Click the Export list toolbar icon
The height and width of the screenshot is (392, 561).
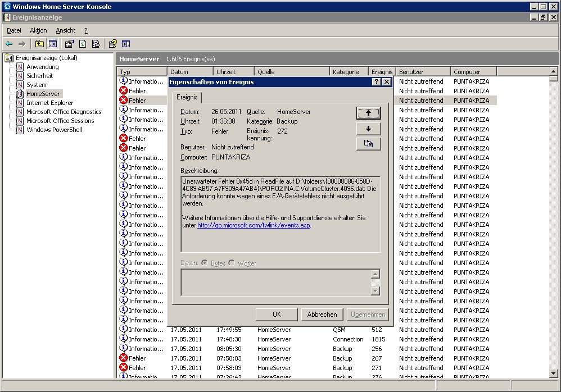click(96, 44)
